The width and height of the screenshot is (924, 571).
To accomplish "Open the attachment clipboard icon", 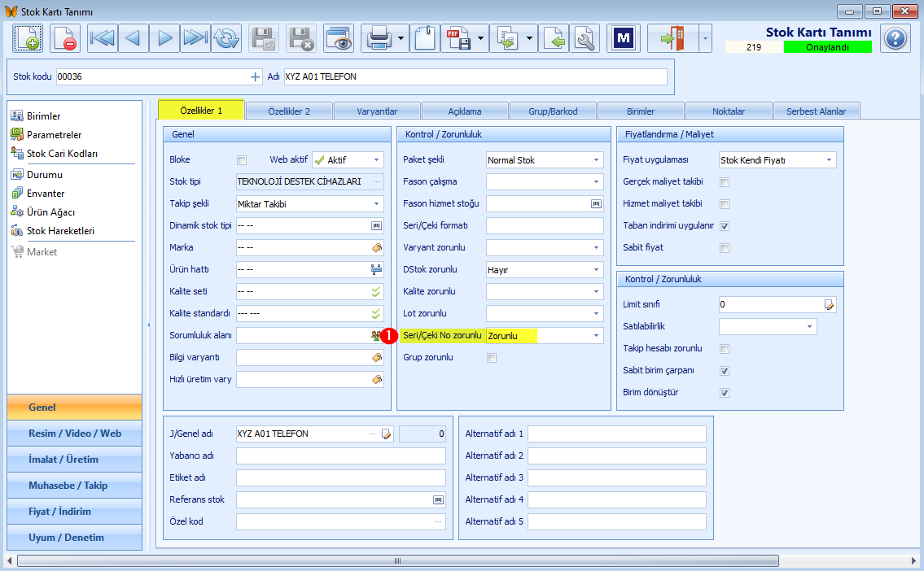I will point(425,39).
